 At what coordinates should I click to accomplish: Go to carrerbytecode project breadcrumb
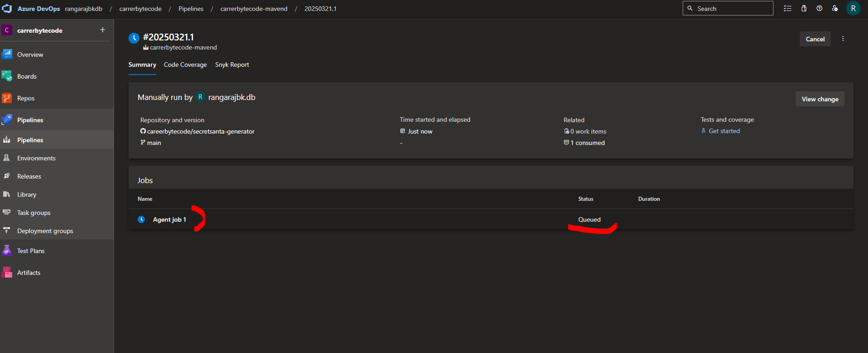point(140,9)
